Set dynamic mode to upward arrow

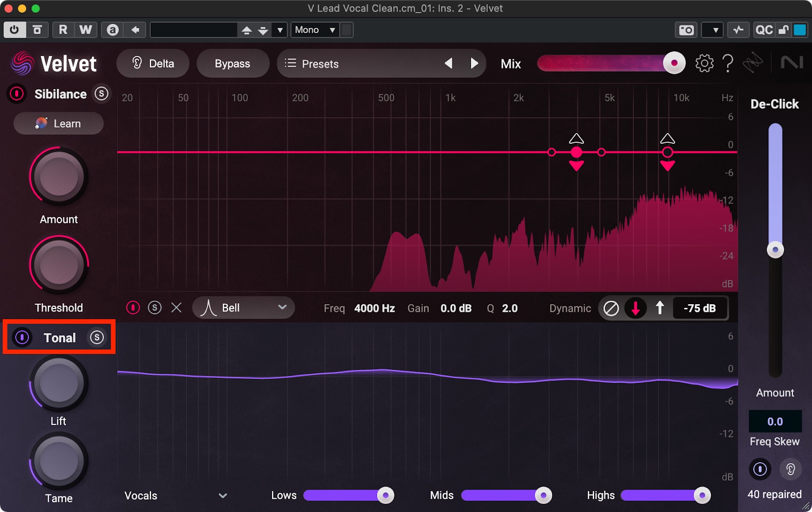[x=659, y=308]
